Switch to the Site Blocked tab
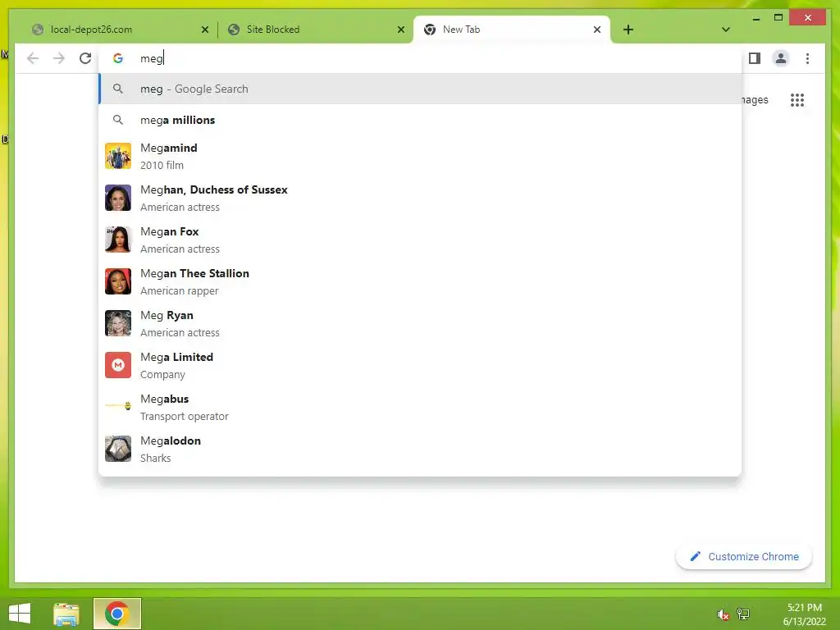 coord(315,30)
